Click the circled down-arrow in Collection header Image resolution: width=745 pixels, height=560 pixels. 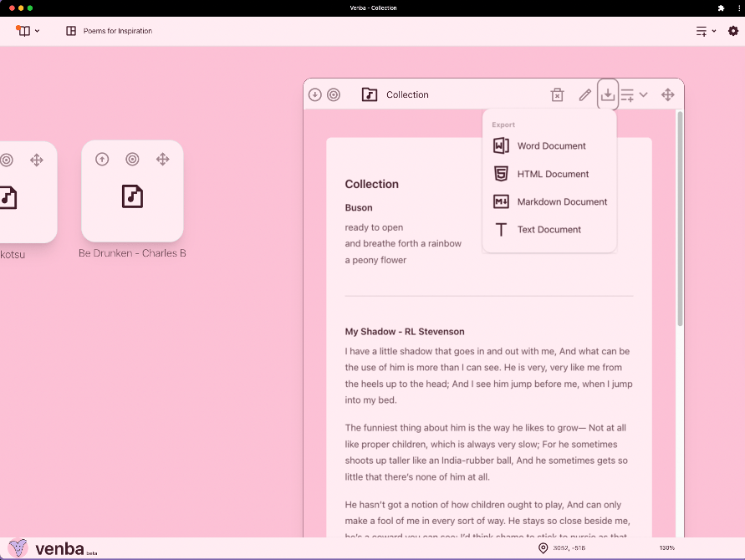pyautogui.click(x=315, y=94)
